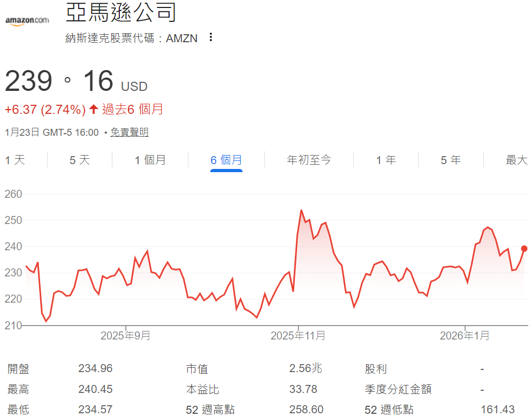Select the 最大 time range
This screenshot has width=532, height=417.
515,160
